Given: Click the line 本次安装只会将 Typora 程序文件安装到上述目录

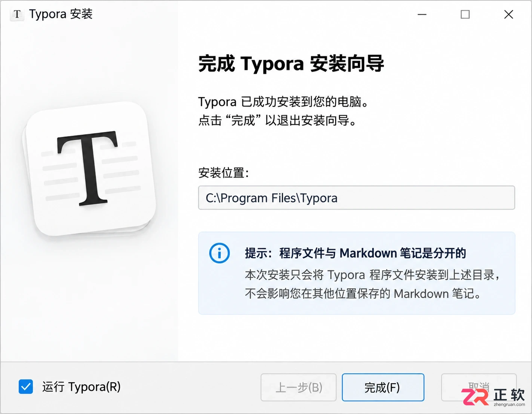Looking at the screenshot, I should coord(372,275).
